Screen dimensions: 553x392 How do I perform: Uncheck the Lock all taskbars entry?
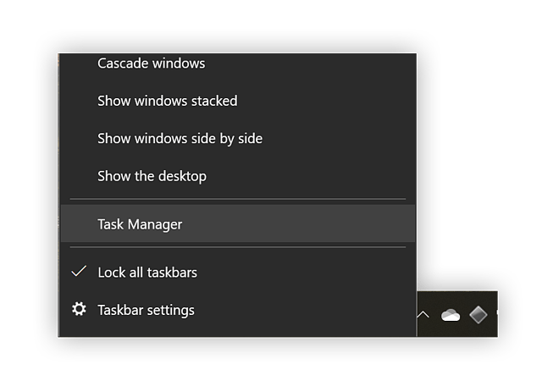coord(147,273)
